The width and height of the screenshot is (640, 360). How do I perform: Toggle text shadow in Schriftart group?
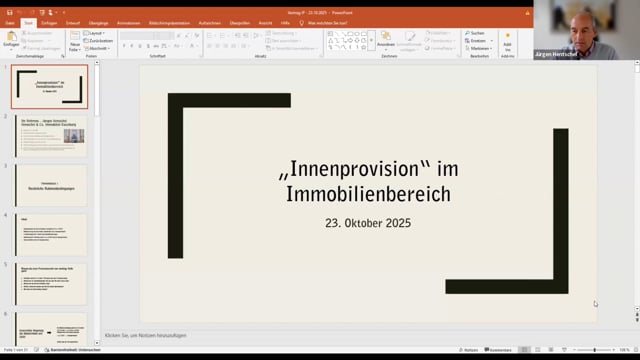coord(148,46)
